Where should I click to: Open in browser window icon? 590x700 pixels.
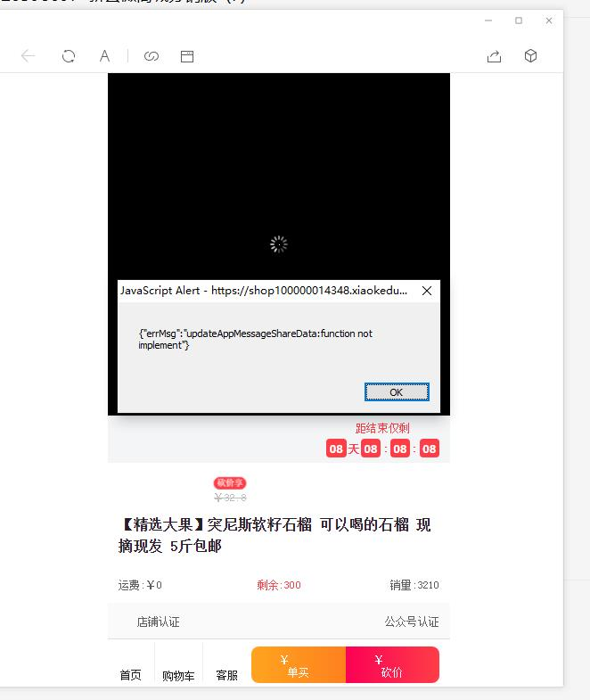(187, 56)
